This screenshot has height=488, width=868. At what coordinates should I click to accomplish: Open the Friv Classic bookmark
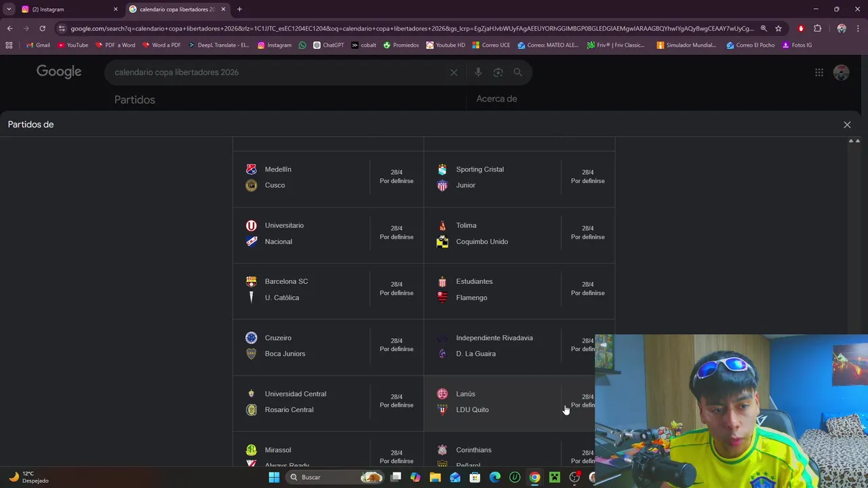pos(616,45)
